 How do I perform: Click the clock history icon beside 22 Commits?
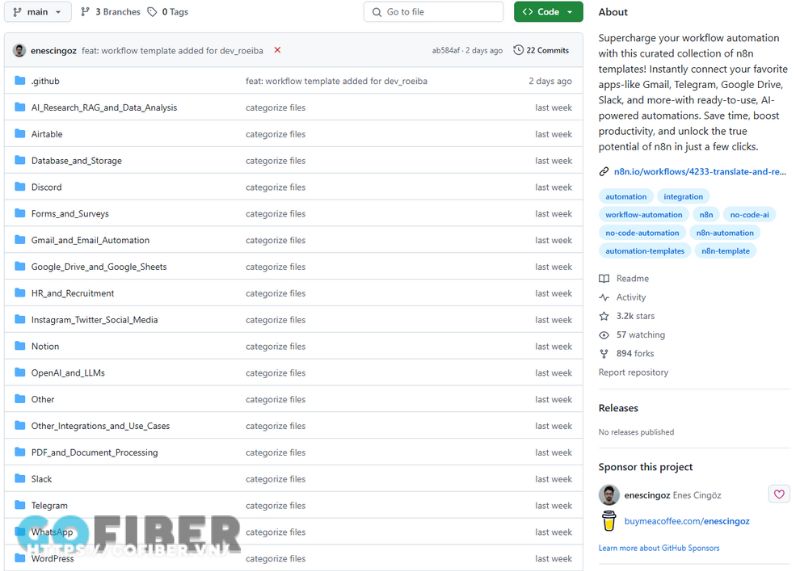(x=518, y=50)
